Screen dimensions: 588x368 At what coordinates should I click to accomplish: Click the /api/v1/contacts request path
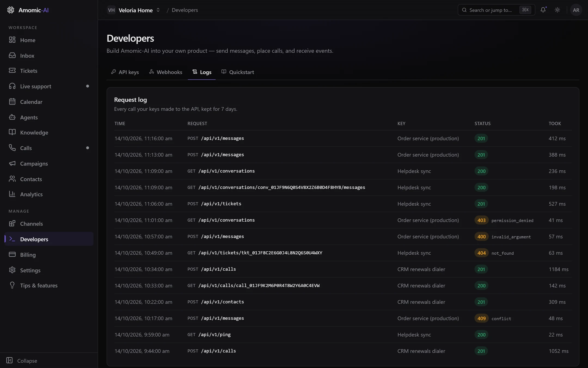coord(222,302)
